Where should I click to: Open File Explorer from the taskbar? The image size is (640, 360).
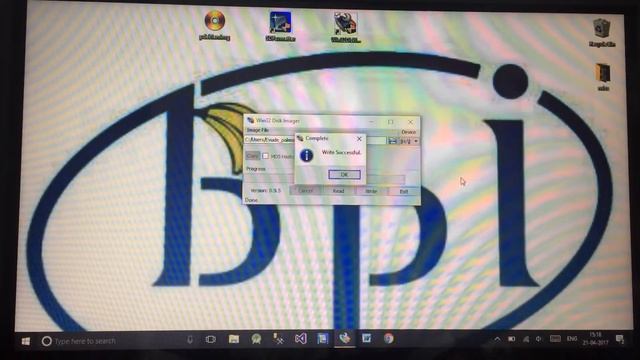tap(233, 339)
